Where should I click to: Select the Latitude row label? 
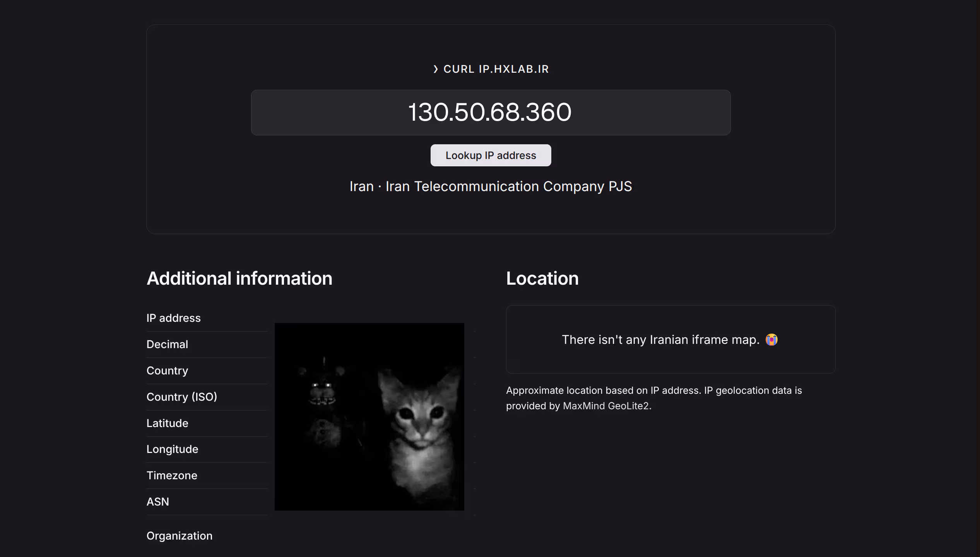[167, 423]
